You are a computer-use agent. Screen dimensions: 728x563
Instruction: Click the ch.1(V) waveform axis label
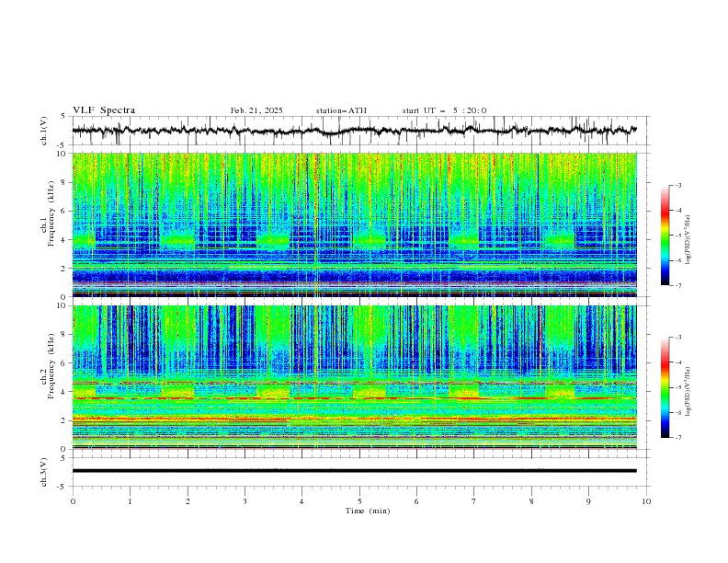tap(44, 131)
